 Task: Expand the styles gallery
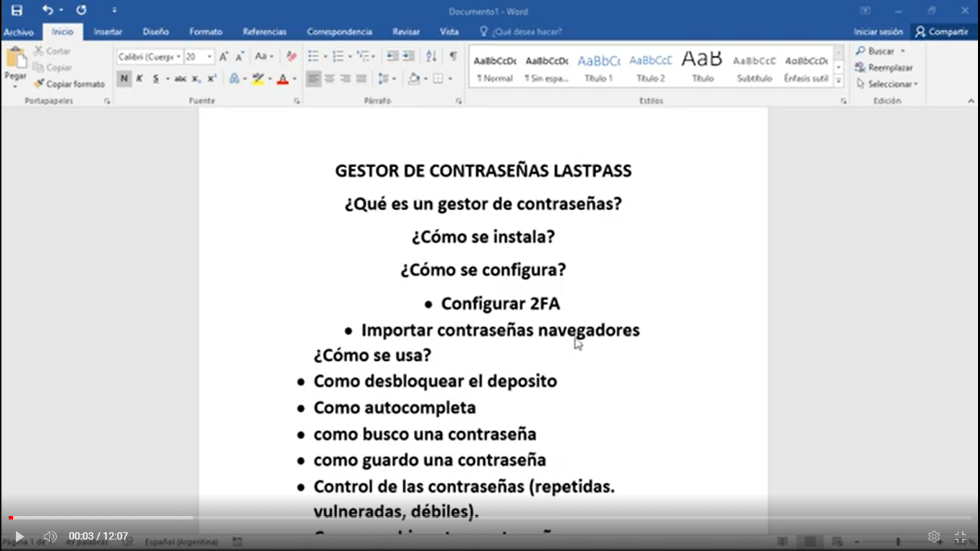coord(839,82)
